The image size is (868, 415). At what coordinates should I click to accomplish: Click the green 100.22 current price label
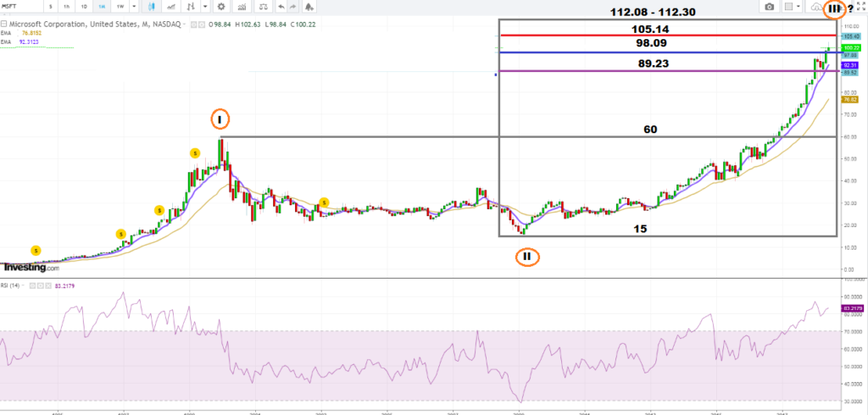tap(849, 48)
